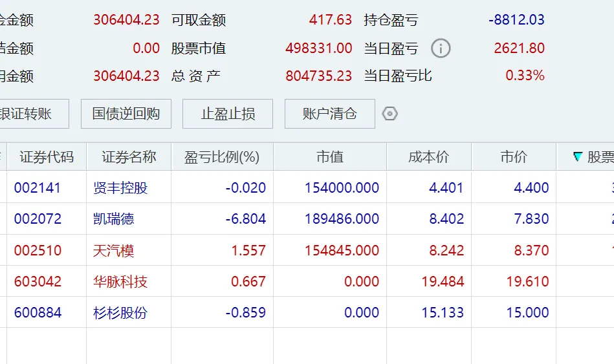Image resolution: width=614 pixels, height=364 pixels.
Task: Click the 总资产 value 804735.23
Action: pyautogui.click(x=318, y=76)
